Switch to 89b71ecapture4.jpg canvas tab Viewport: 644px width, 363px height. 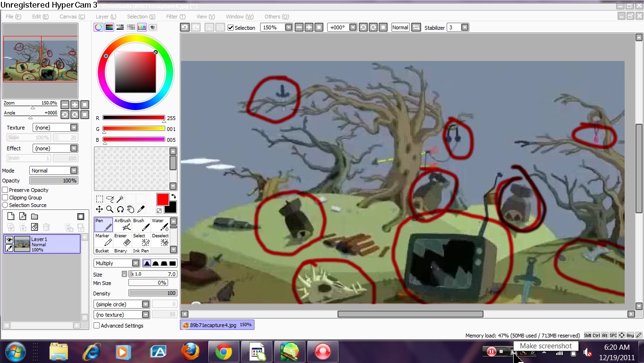pyautogui.click(x=217, y=325)
